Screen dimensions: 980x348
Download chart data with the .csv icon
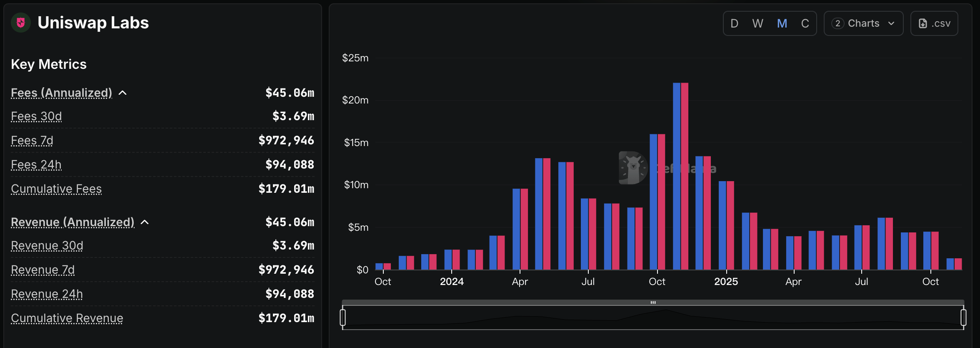tap(922, 23)
